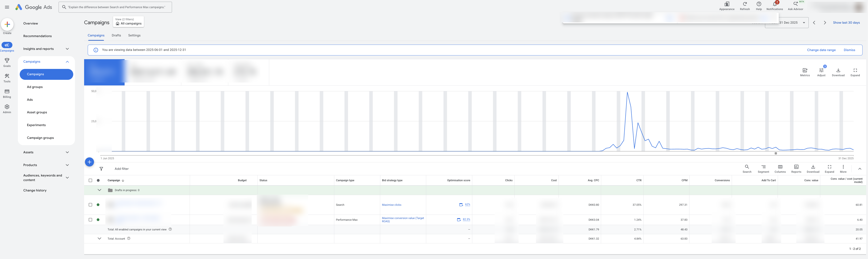Click help icon next to Total: Account

[x=129, y=238]
